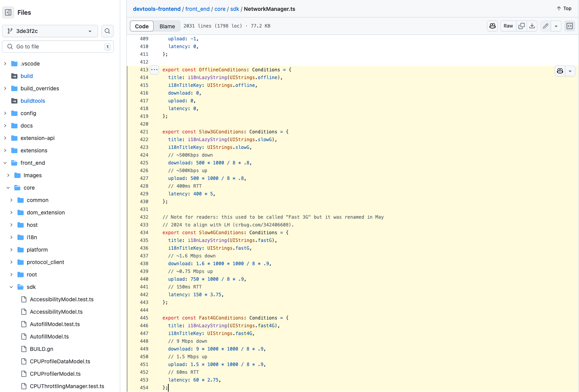Click the CPUProfilerModel.ts file icon
This screenshot has height=392, width=579.
click(24, 374)
